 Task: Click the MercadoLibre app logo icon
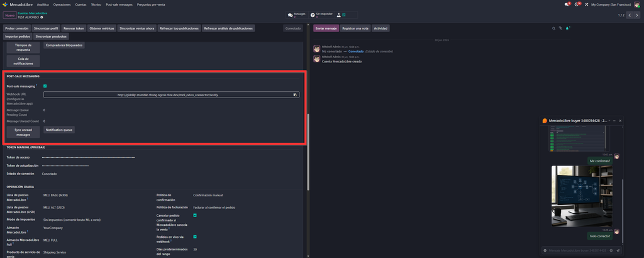click(x=5, y=4)
